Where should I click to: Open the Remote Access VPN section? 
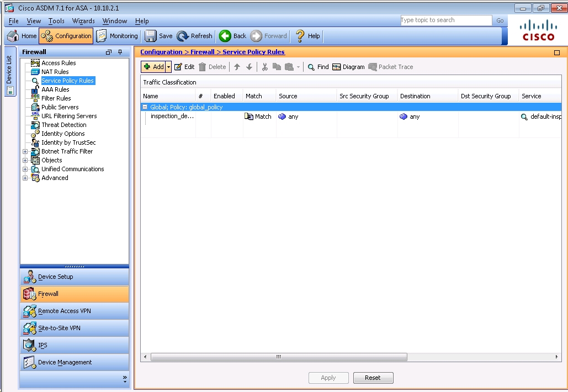[75, 311]
